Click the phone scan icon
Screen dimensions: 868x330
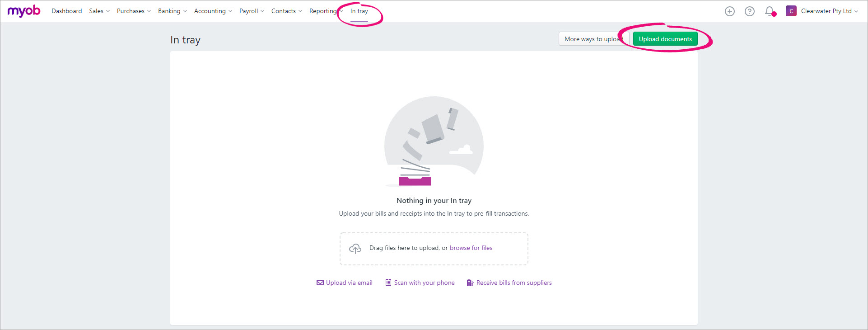pyautogui.click(x=388, y=283)
